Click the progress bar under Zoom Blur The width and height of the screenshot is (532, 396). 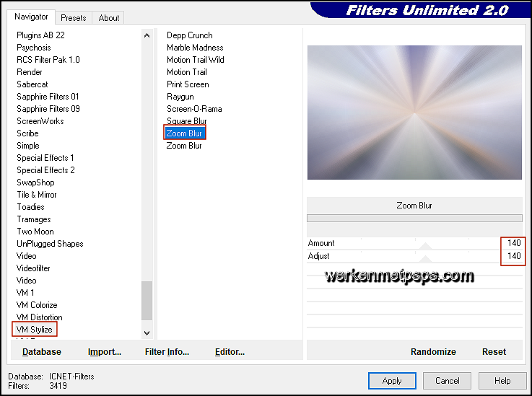tap(414, 218)
